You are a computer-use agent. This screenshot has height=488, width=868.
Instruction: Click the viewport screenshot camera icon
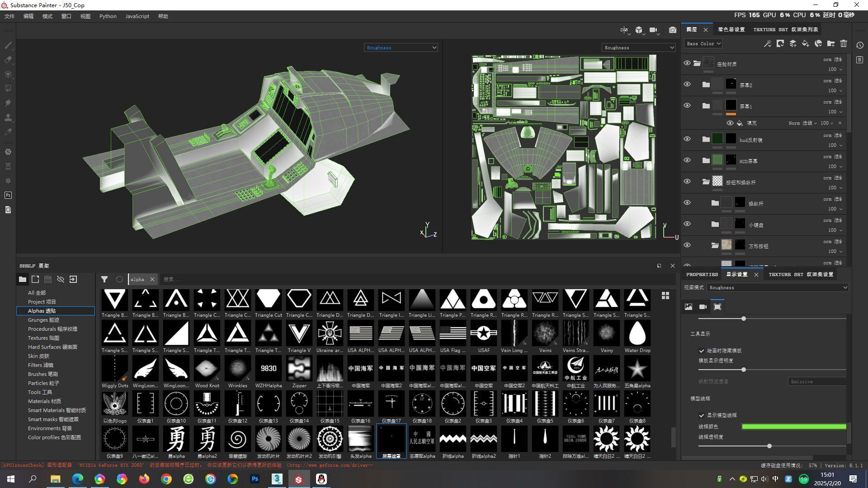point(673,30)
